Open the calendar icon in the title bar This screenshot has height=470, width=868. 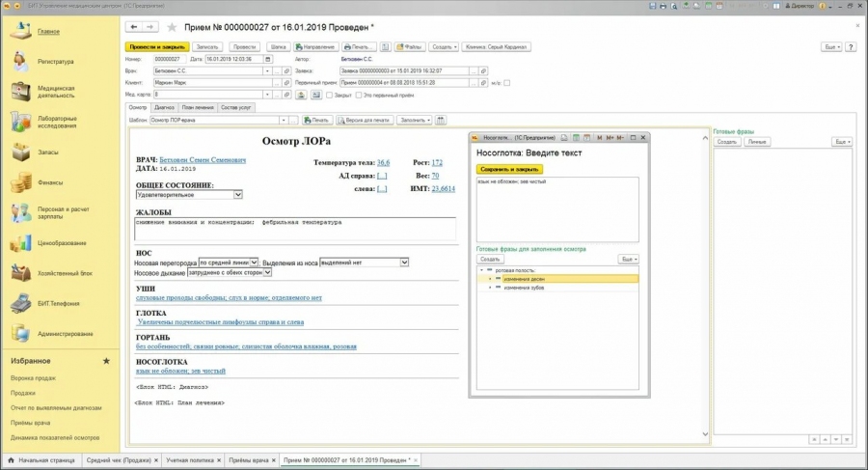coord(719,6)
